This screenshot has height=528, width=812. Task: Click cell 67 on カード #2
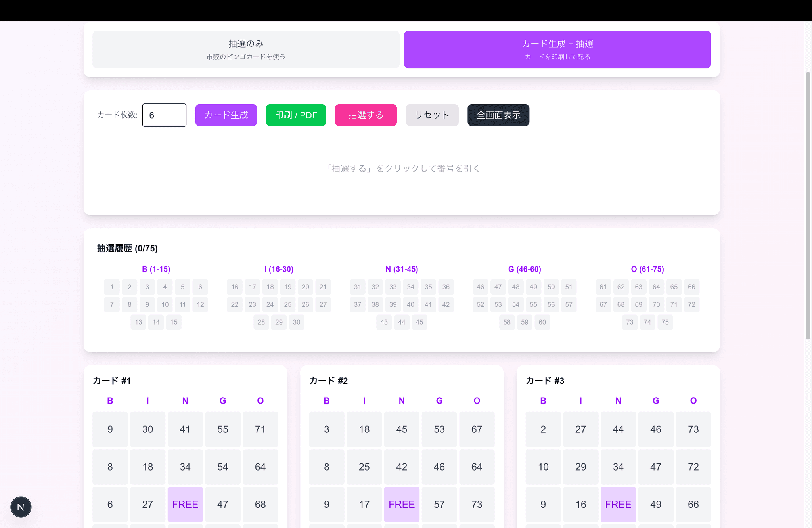477,429
